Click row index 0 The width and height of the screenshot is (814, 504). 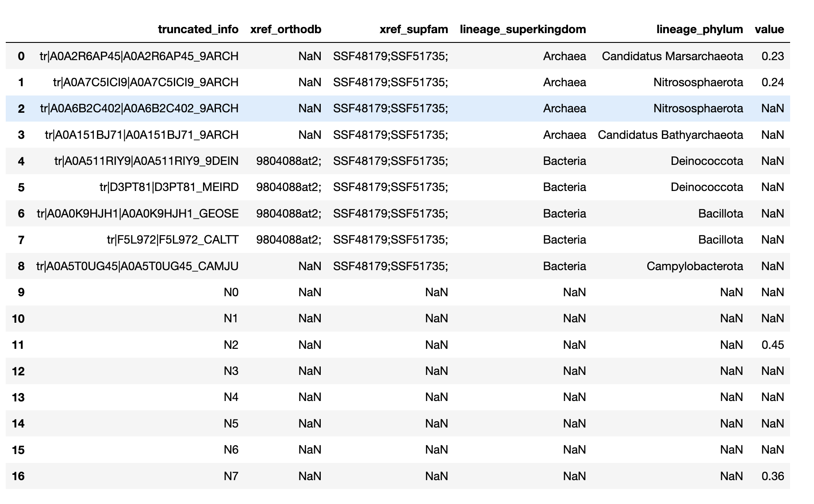click(x=21, y=56)
